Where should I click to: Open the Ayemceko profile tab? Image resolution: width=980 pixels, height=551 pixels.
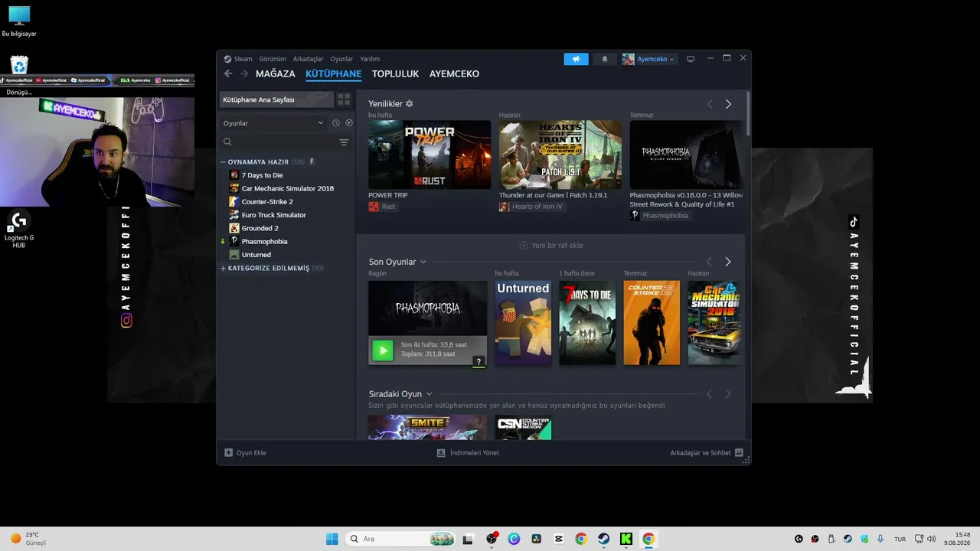tap(454, 74)
